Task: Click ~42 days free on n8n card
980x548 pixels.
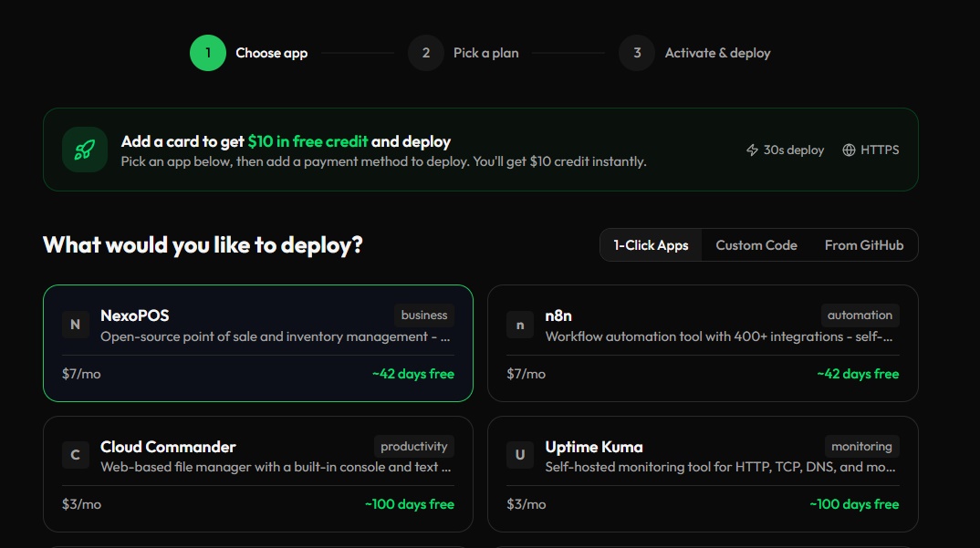Action: coord(858,374)
